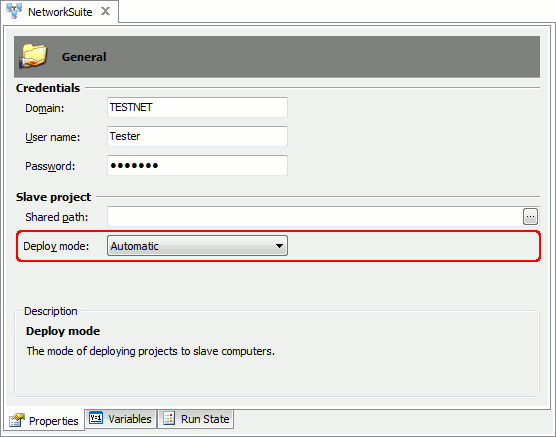Click into the User name field
The width and height of the screenshot is (556, 437).
pyautogui.click(x=197, y=137)
